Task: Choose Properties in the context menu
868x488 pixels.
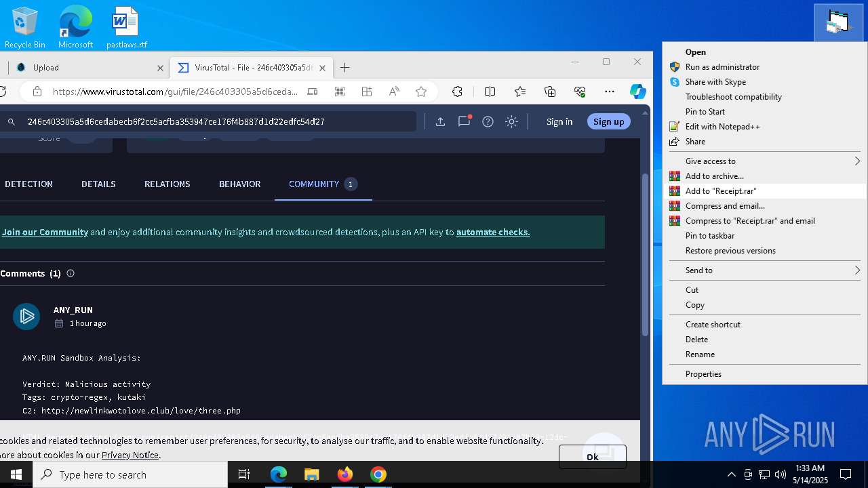Action: point(764,374)
